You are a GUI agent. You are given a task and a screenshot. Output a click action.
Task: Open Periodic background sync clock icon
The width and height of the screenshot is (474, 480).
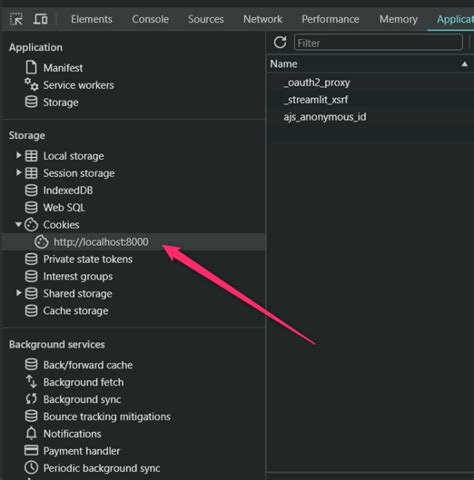coord(31,468)
